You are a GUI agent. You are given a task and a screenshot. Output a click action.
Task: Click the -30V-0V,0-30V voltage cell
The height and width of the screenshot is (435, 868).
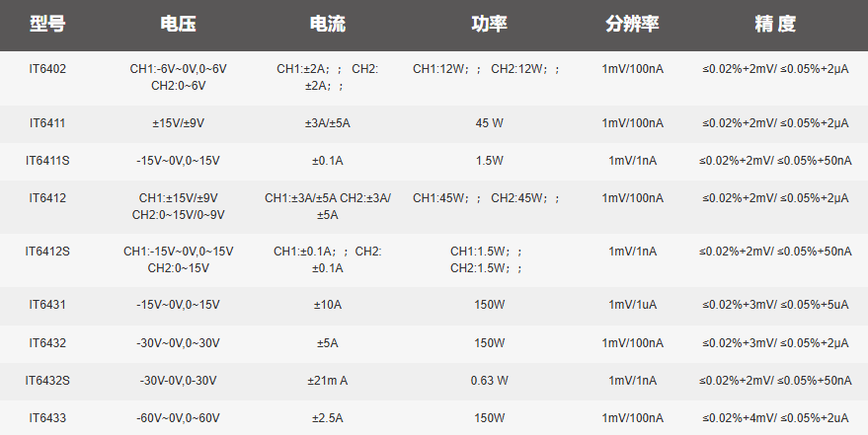point(179,381)
